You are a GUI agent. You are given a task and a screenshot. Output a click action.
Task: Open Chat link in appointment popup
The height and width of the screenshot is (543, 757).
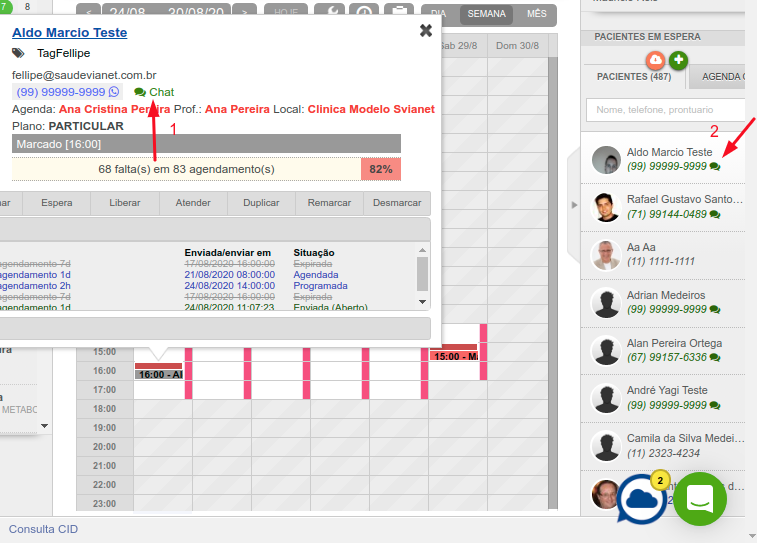(x=154, y=92)
